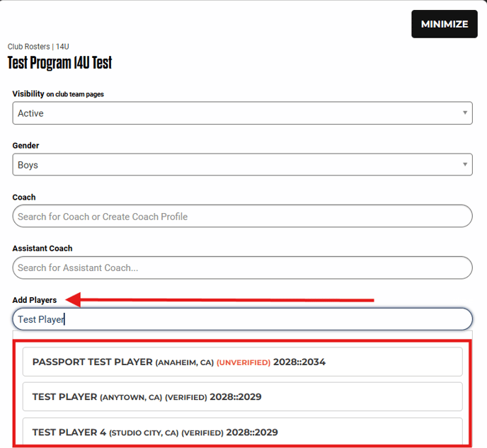Image resolution: width=487 pixels, height=448 pixels.
Task: Click the Club Rosters | 14U breadcrumb
Action: coord(38,46)
